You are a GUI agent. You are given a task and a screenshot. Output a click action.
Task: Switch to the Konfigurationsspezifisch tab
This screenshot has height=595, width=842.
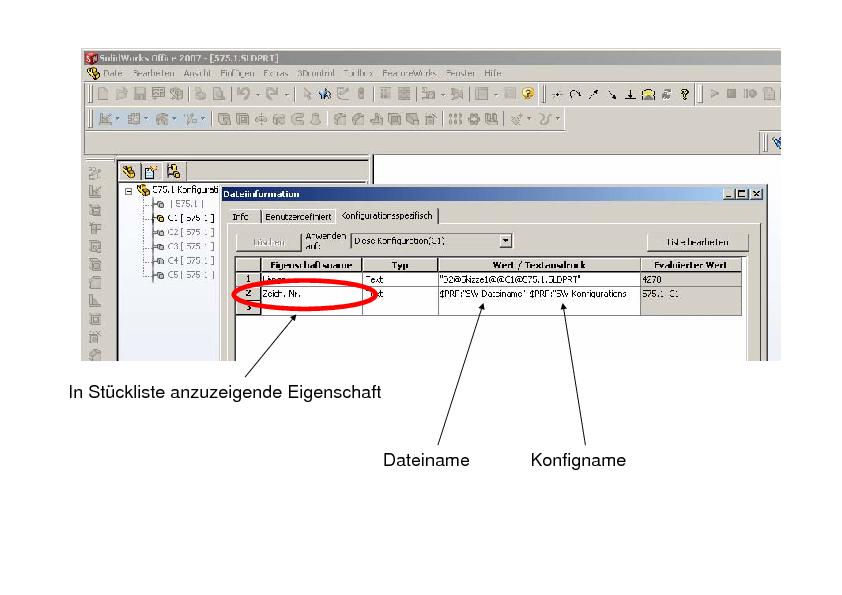[x=387, y=215]
